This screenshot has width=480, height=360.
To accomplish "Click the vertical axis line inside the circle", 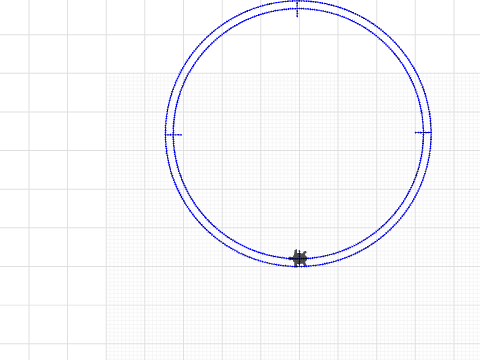I will (299, 133).
